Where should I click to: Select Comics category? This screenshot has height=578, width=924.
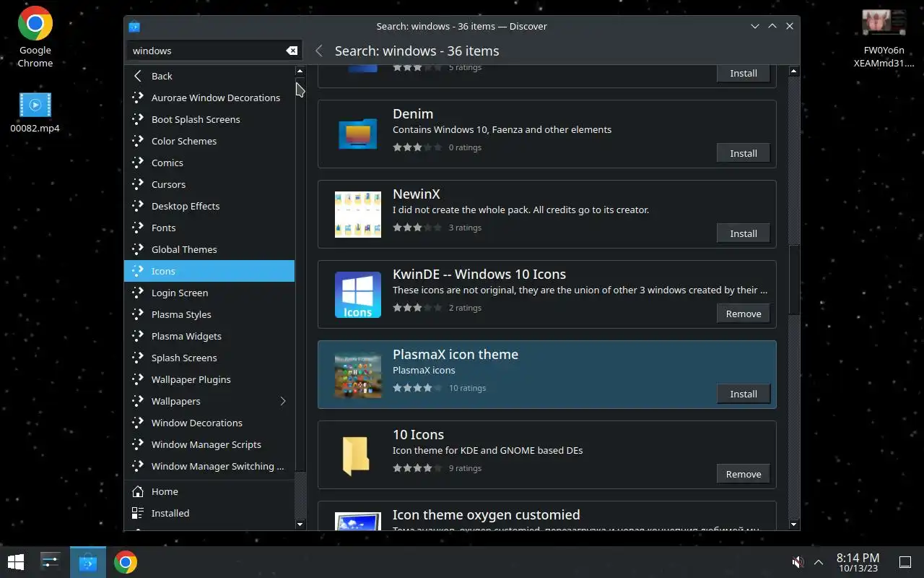tap(209, 163)
